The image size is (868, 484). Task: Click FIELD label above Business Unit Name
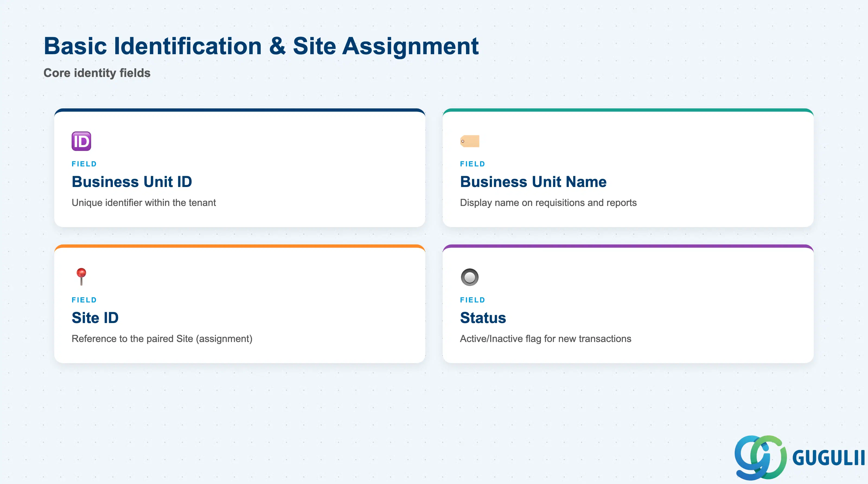(x=473, y=164)
